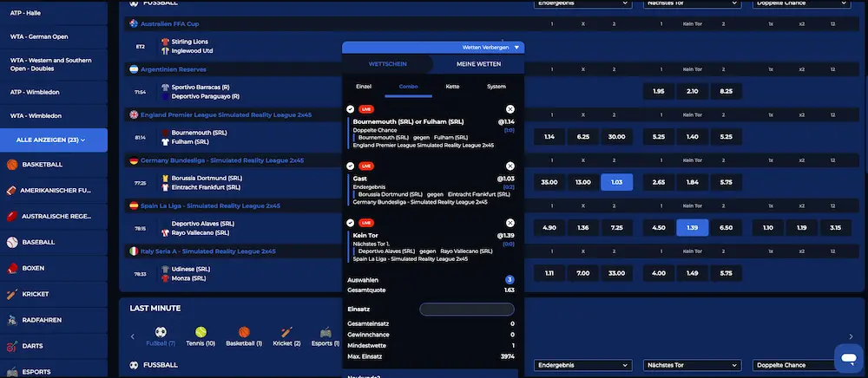Select Esports (1) in Last Minute

tap(325, 336)
